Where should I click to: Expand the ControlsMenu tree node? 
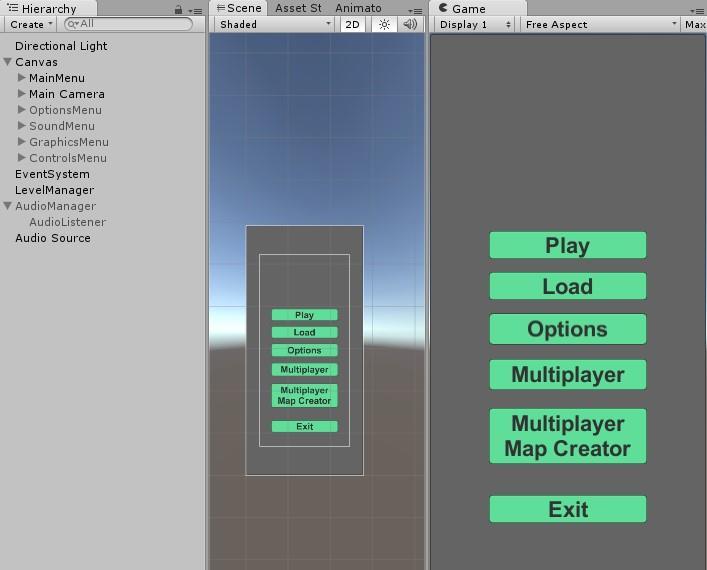point(21,157)
